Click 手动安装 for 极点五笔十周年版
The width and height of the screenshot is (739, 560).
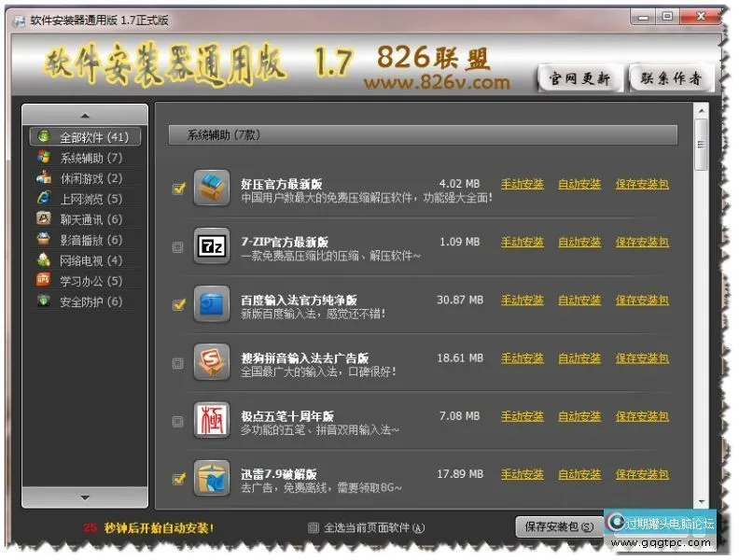[523, 416]
